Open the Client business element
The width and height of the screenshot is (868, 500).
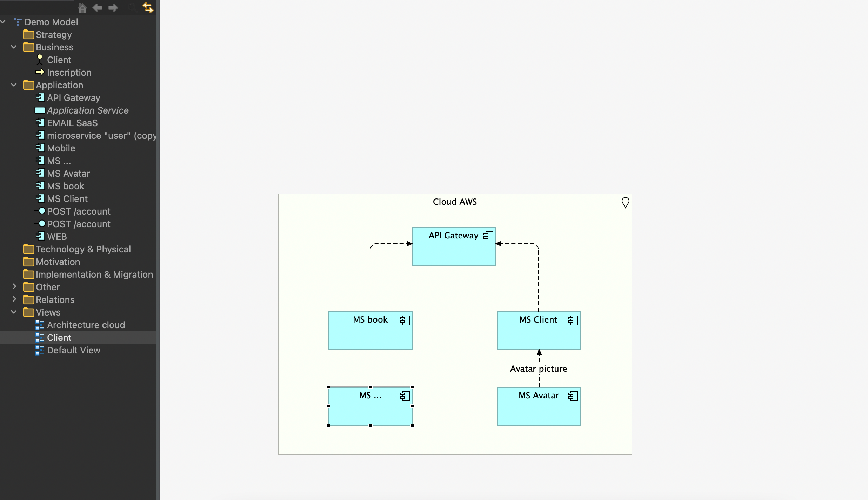[x=59, y=60]
